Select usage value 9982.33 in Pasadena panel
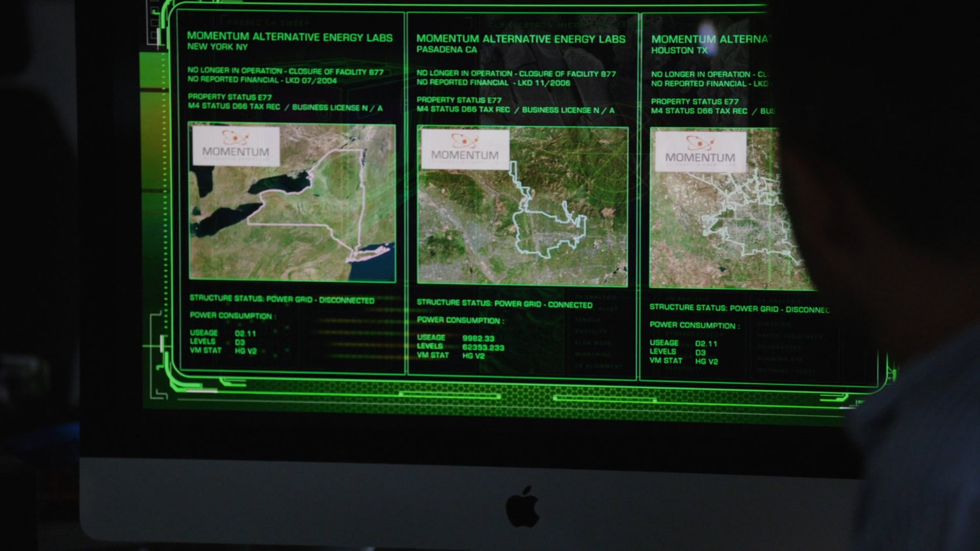 [478, 339]
